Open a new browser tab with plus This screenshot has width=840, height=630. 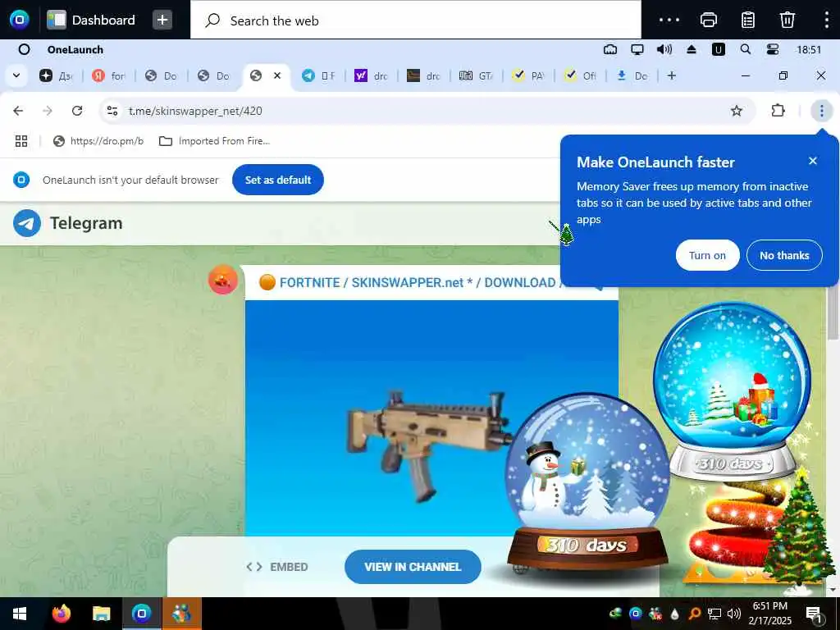(x=672, y=76)
